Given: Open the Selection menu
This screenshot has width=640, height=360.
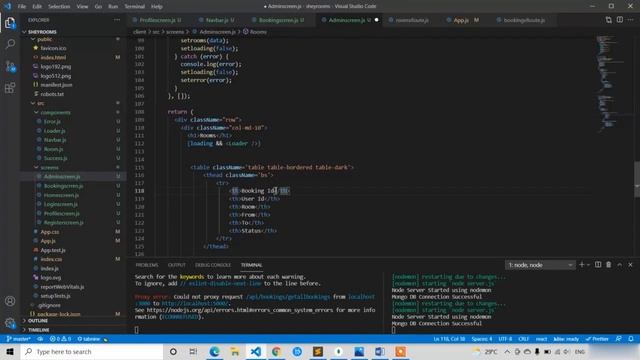Looking at the screenshot, I should [59, 7].
